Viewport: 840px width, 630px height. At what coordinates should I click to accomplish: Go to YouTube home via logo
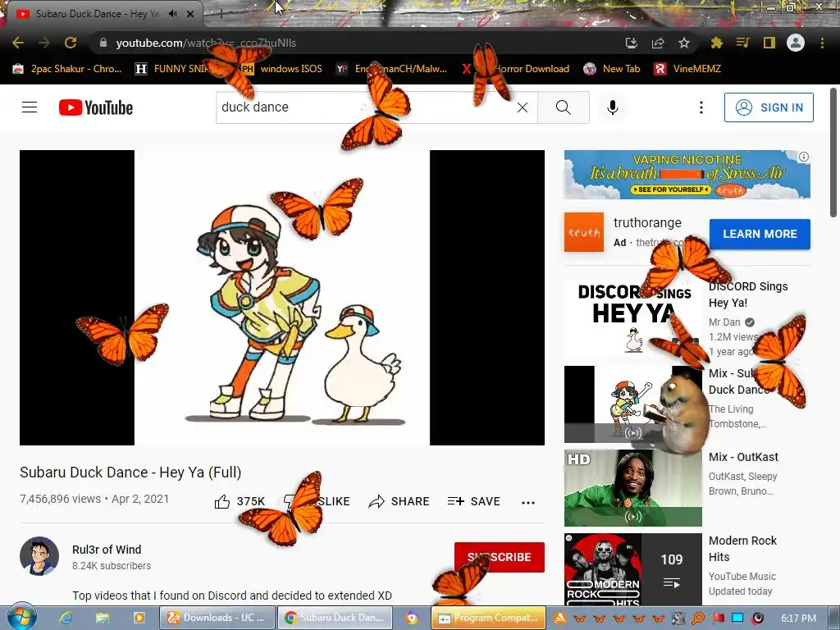pos(96,107)
